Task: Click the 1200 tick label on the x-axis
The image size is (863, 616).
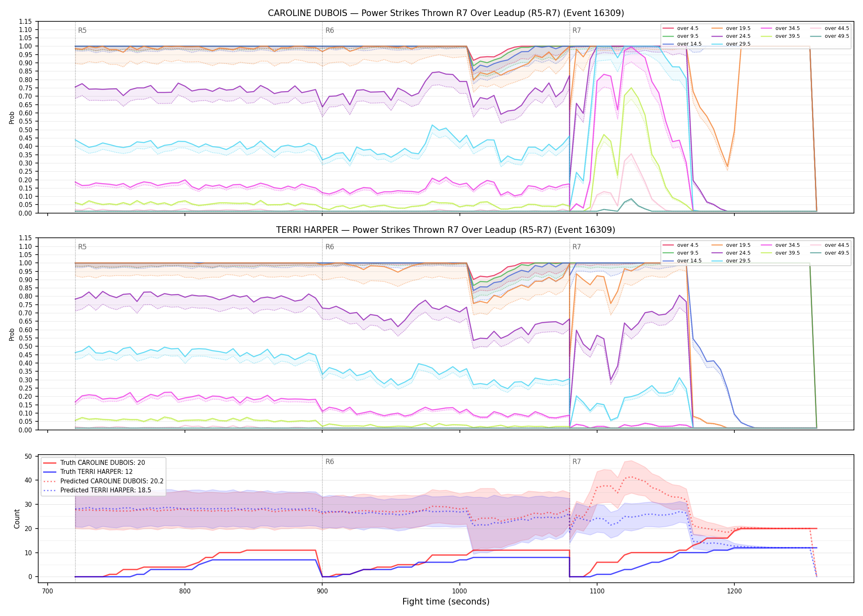Action: [x=734, y=591]
